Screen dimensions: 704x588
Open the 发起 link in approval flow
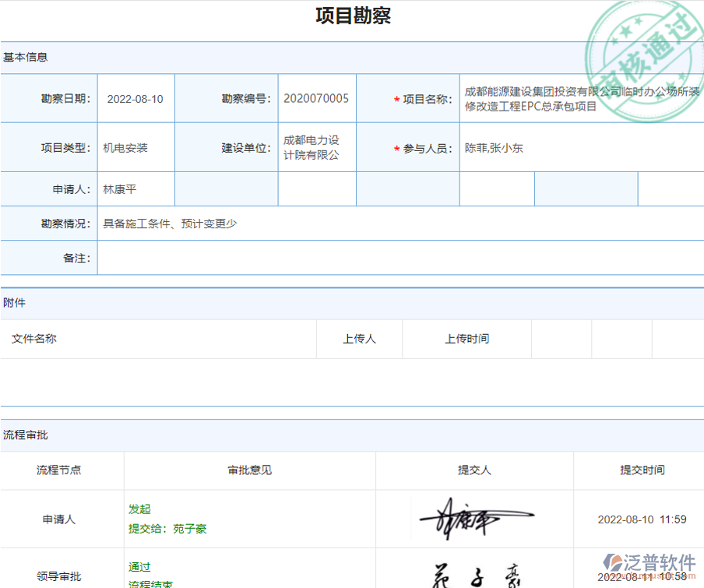[139, 509]
